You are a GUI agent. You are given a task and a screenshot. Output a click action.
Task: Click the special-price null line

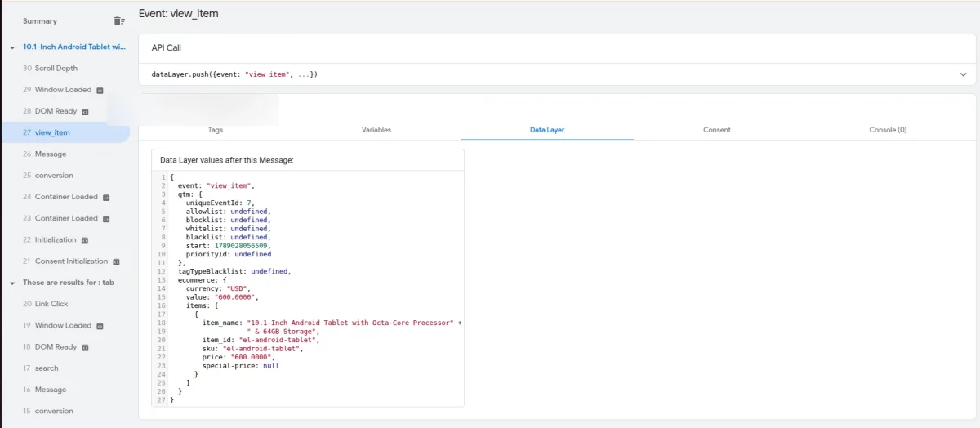241,366
